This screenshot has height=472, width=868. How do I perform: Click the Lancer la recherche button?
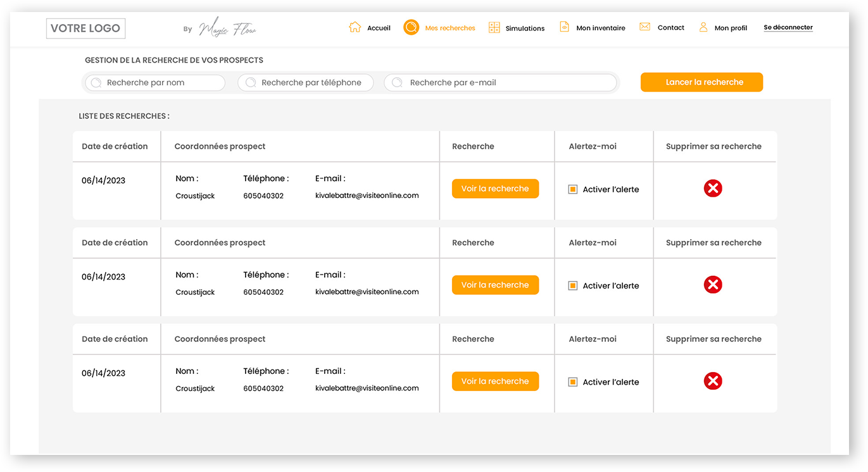[x=701, y=82]
